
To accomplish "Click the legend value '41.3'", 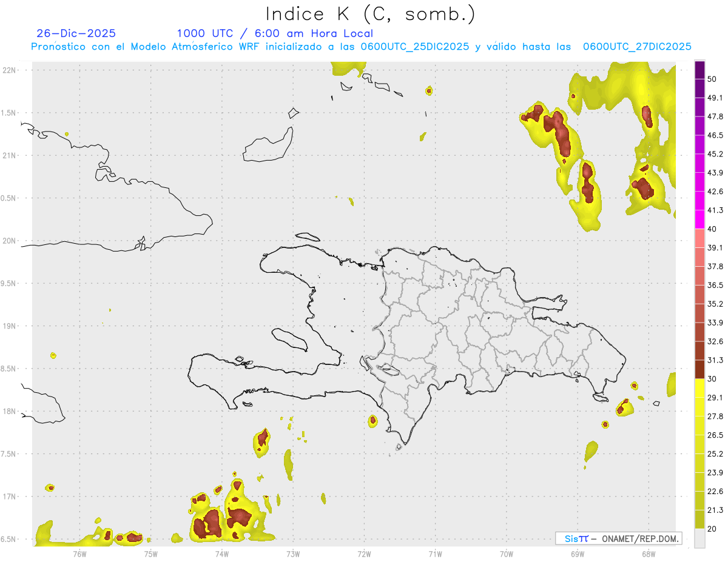I will click(715, 210).
